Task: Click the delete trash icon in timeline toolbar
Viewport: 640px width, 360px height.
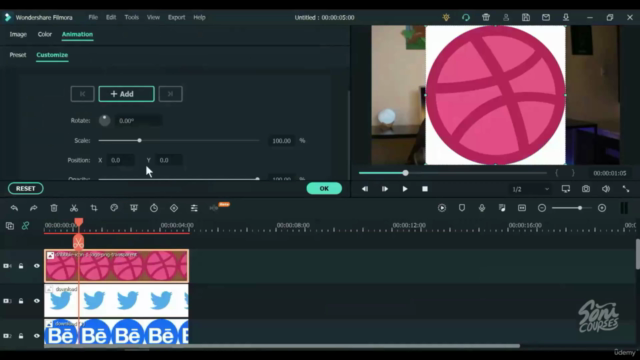Action: (54, 208)
